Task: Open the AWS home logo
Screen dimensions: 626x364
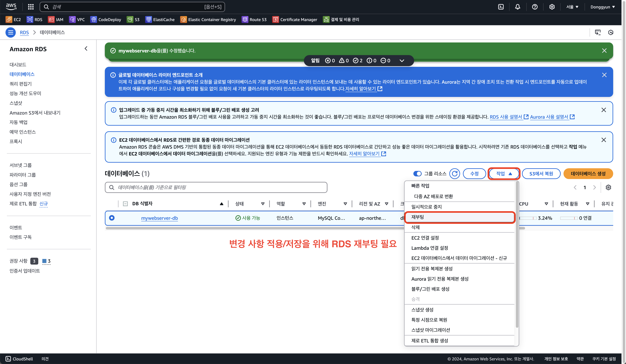Action: (11, 7)
